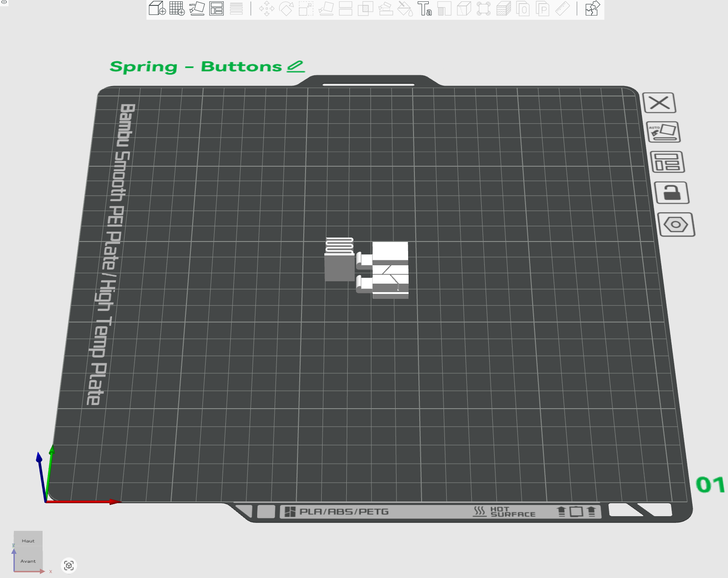Click the square icon with corner circles
Viewport: 728px width, 578px height.
tap(483, 9)
